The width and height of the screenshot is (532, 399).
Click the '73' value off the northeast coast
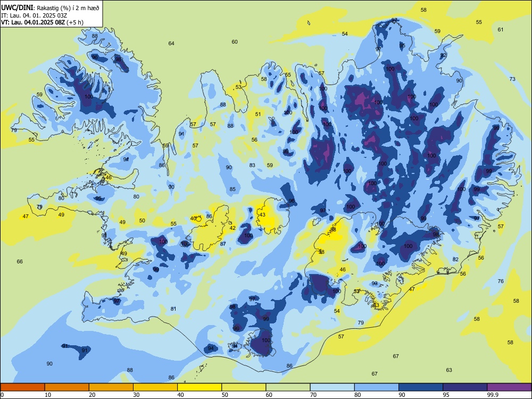coord(512,79)
